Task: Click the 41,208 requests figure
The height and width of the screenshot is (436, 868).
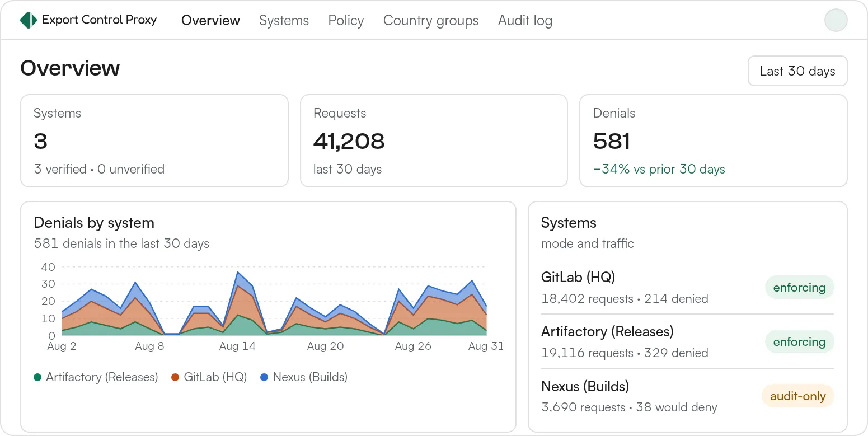Action: point(349,141)
